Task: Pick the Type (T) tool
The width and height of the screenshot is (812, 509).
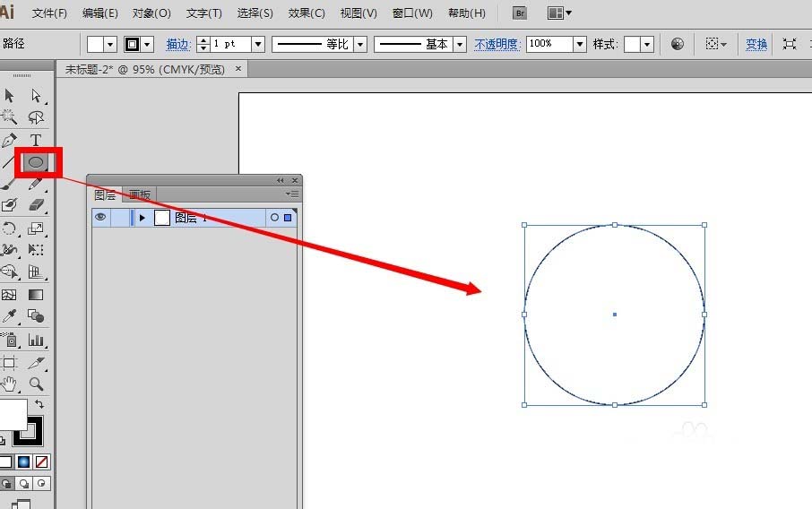Action: [36, 141]
